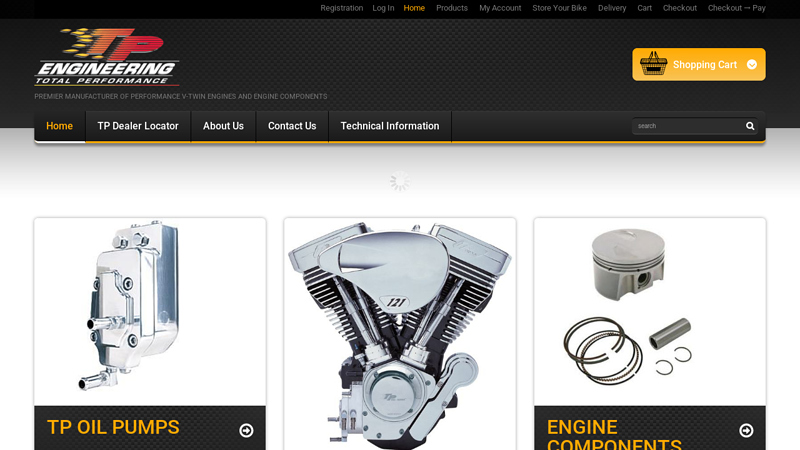Open TP Dealer Locator menu item
Image resolution: width=800 pixels, height=450 pixels.
click(x=138, y=126)
